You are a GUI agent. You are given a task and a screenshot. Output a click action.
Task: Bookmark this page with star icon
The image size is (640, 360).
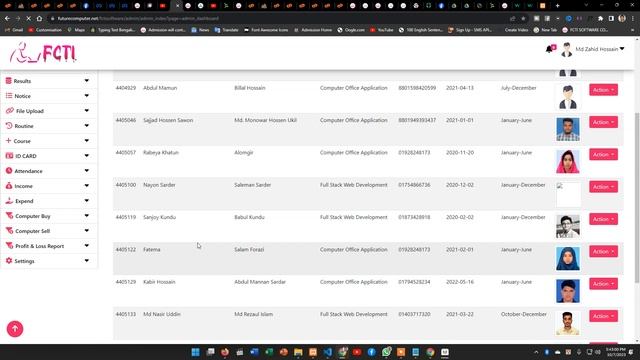click(x=523, y=18)
